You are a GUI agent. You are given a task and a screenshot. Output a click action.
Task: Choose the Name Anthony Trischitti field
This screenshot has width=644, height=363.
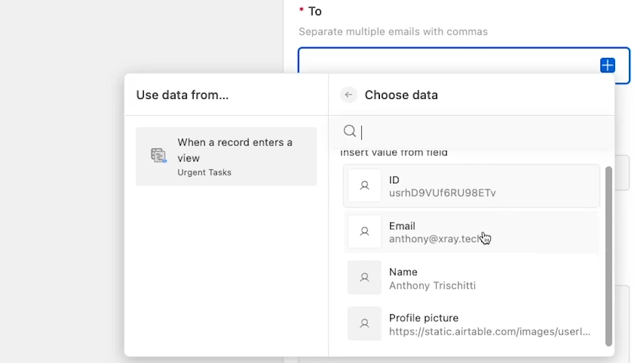[472, 278]
